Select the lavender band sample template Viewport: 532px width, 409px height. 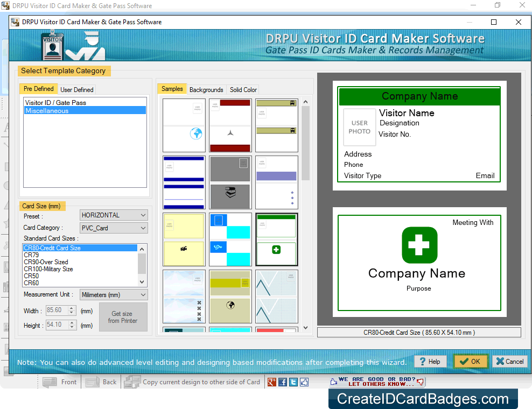[x=277, y=182]
